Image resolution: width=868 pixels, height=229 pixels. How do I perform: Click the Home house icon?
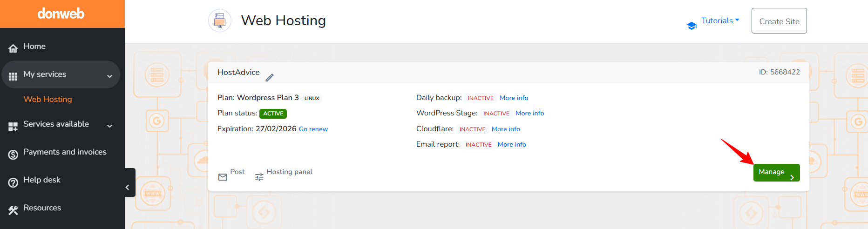[x=13, y=48]
